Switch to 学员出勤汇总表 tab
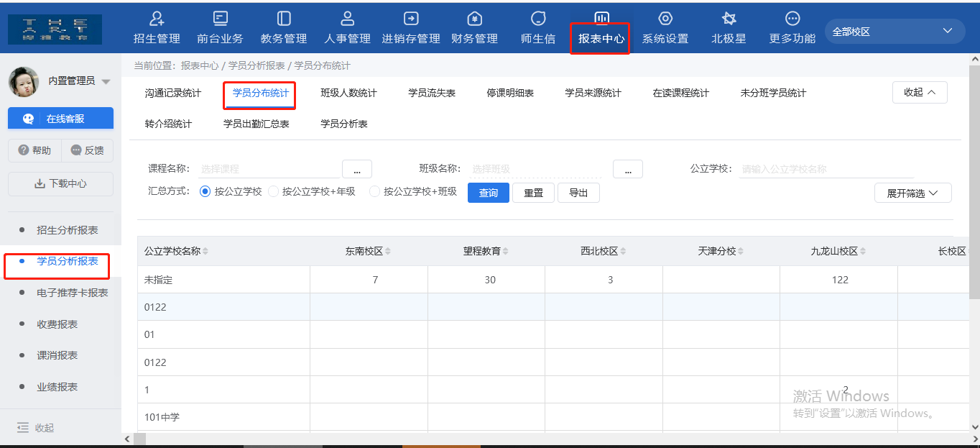 tap(256, 124)
